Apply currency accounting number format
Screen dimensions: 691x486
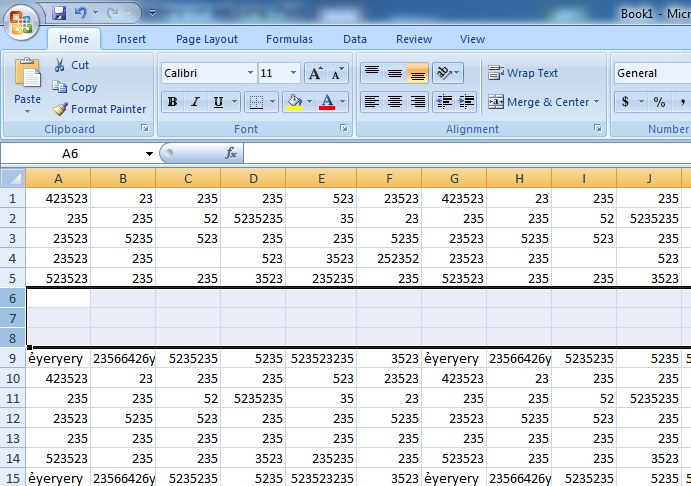626,102
